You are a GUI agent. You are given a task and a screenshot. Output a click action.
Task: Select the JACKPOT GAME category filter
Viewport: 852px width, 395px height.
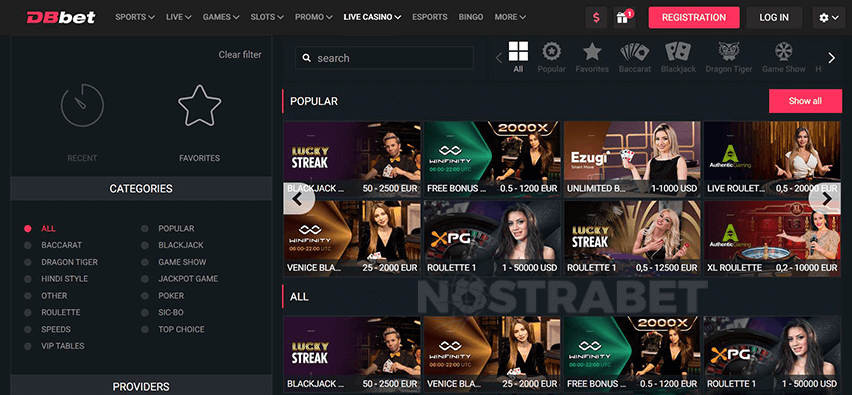click(x=187, y=279)
